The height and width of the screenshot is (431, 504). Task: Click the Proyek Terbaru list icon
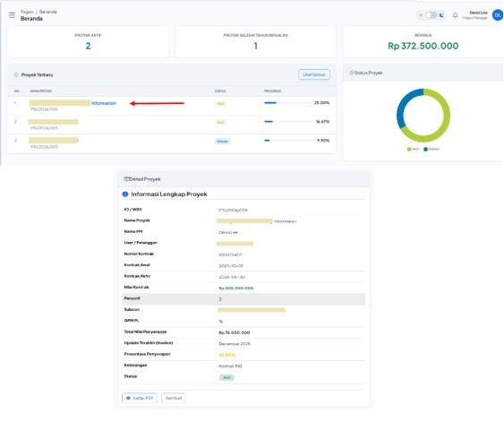(16, 74)
